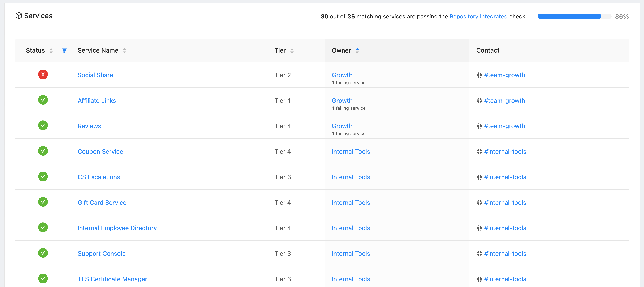
Task: Sort by Service Name arrows
Action: click(125, 51)
